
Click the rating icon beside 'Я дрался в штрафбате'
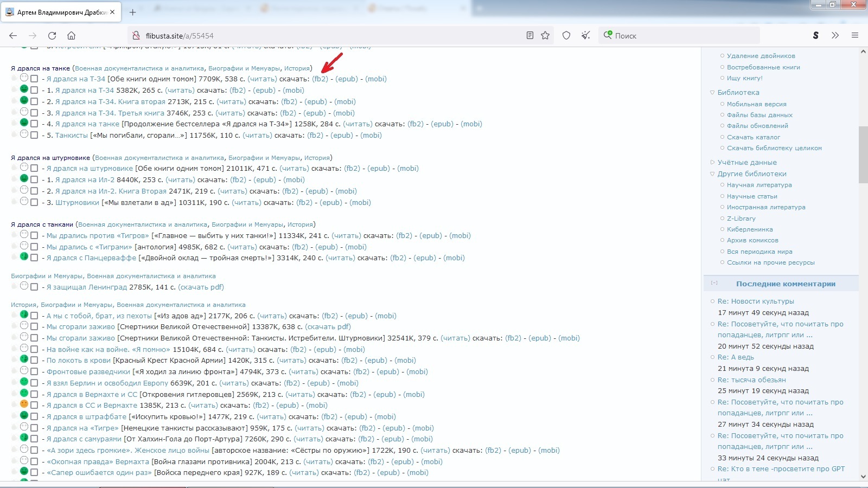pos(24,415)
